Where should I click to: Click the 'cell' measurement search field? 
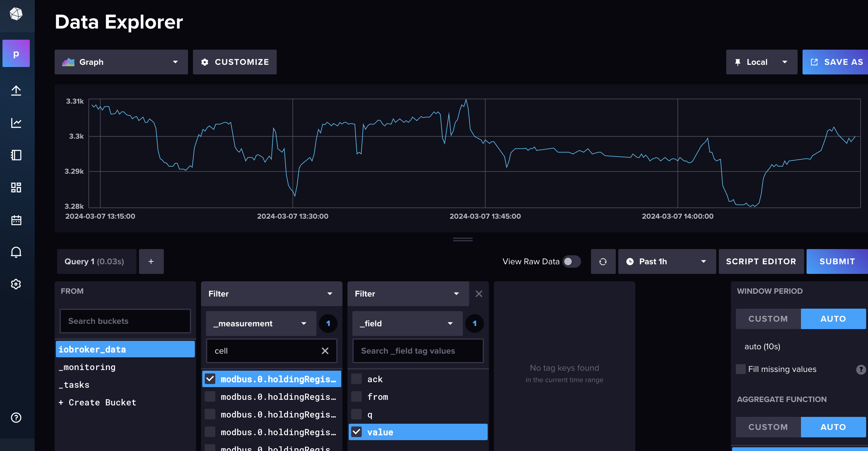coord(271,351)
